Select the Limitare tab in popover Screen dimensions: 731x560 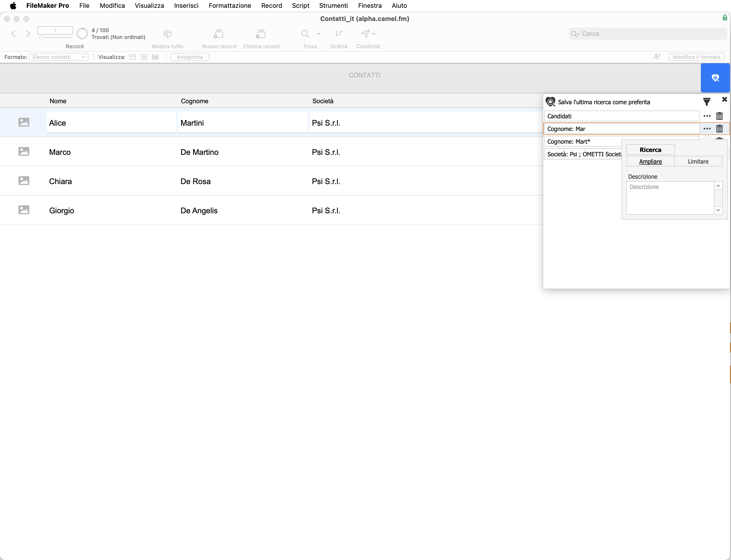pos(698,162)
